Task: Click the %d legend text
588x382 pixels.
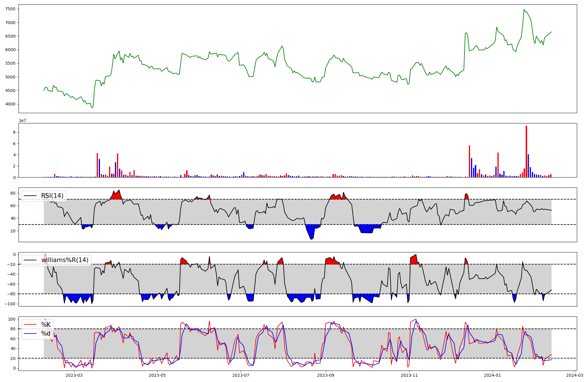Action: click(46, 334)
